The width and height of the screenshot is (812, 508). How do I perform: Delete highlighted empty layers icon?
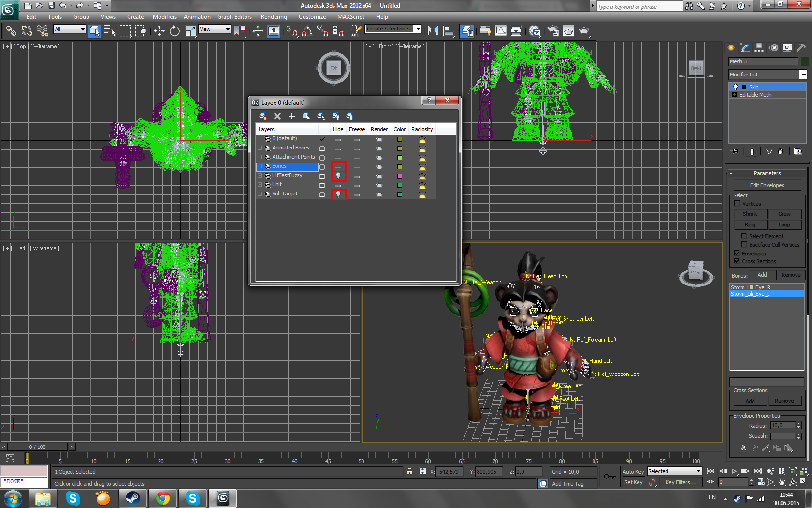point(277,116)
